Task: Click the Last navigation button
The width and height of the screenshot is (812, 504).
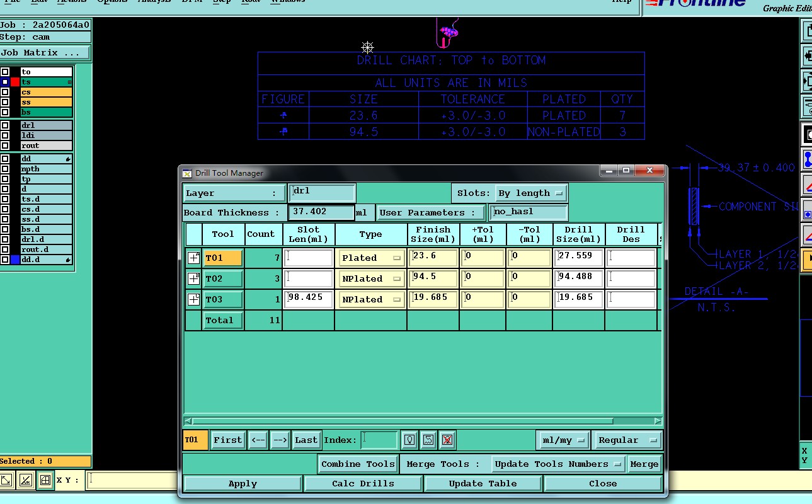Action: click(x=306, y=440)
